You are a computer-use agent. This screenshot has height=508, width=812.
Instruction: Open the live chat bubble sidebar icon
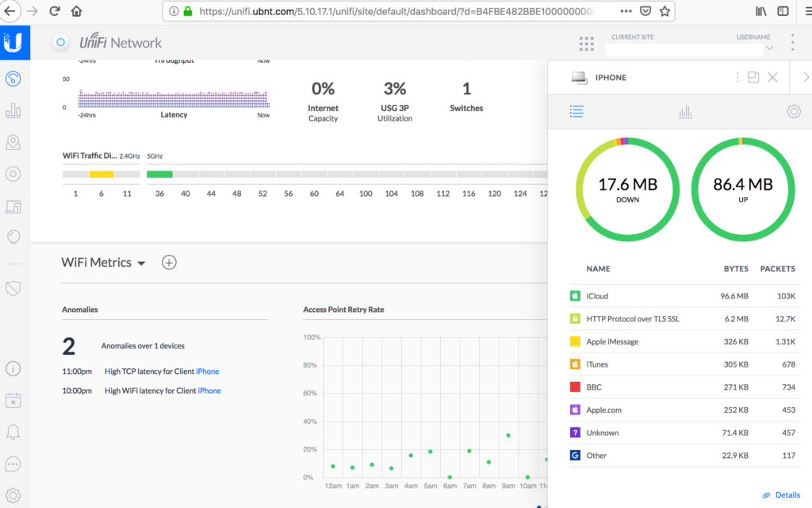click(x=13, y=464)
